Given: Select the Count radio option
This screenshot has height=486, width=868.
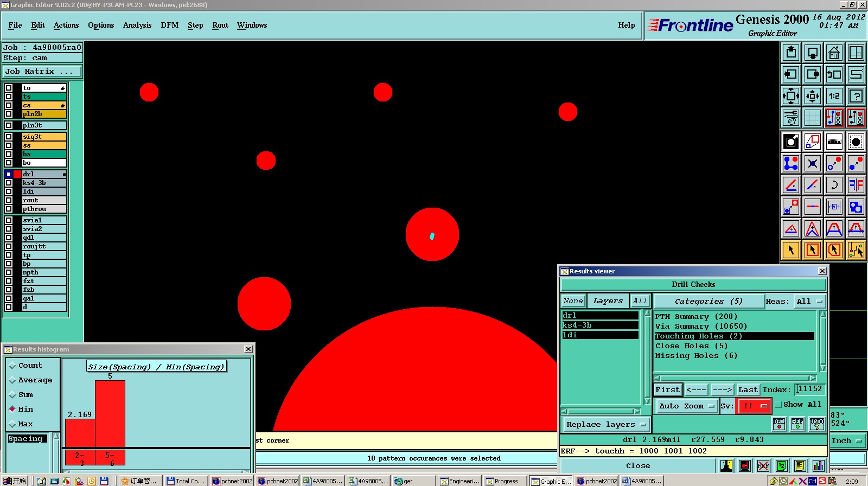Looking at the screenshot, I should [x=25, y=366].
